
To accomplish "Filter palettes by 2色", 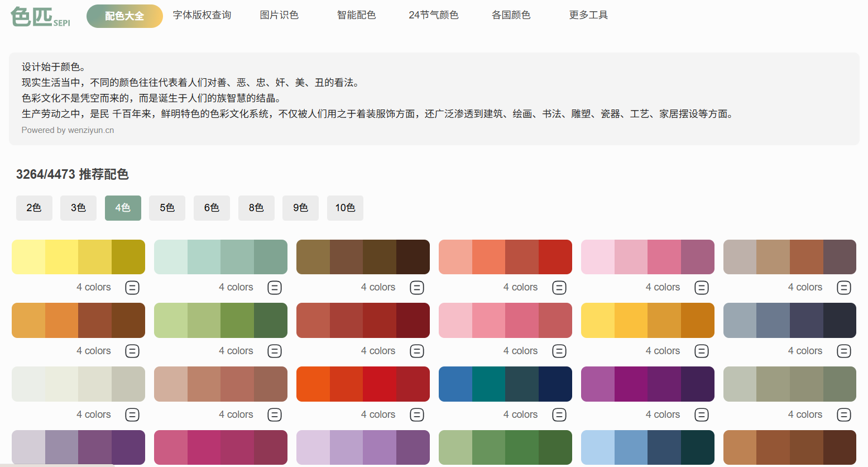I will pyautogui.click(x=34, y=208).
